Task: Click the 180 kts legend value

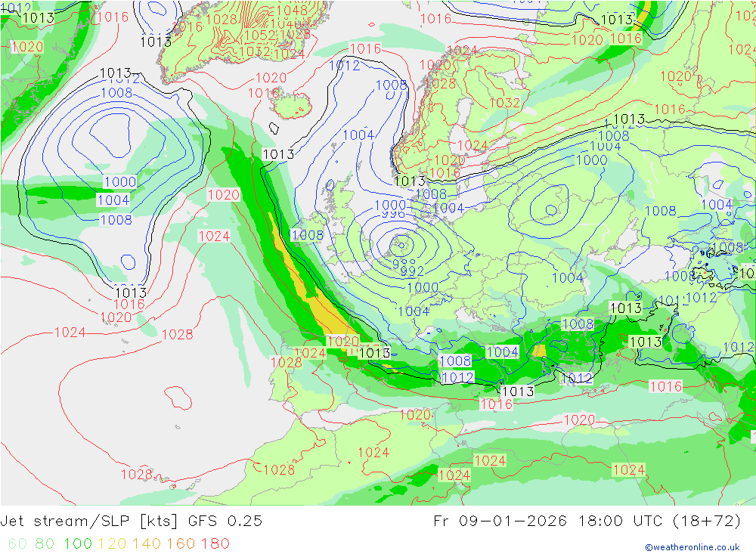Action: pos(215,543)
